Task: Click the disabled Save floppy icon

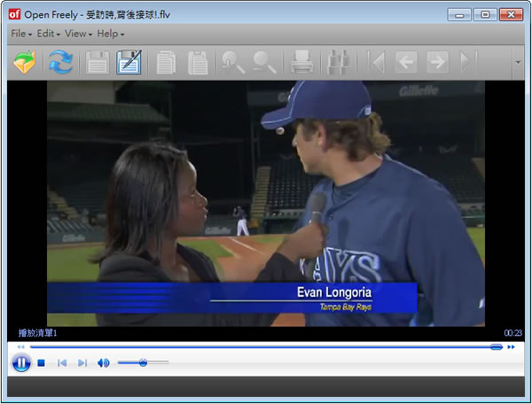Action: [98, 62]
